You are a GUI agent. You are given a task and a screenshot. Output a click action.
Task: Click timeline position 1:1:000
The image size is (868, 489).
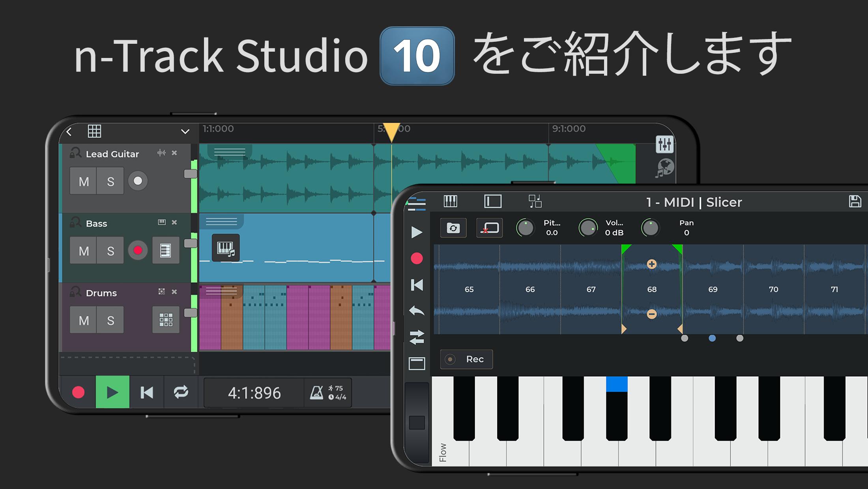(x=218, y=129)
